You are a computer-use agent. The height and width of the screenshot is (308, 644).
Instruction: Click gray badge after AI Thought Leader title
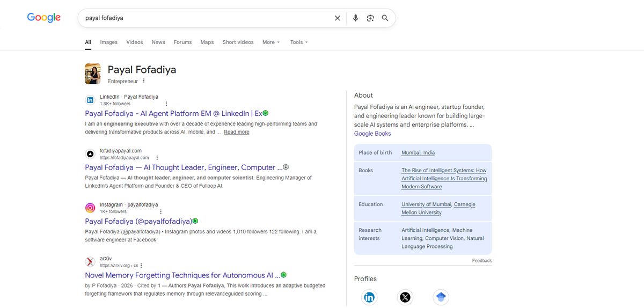pyautogui.click(x=286, y=167)
